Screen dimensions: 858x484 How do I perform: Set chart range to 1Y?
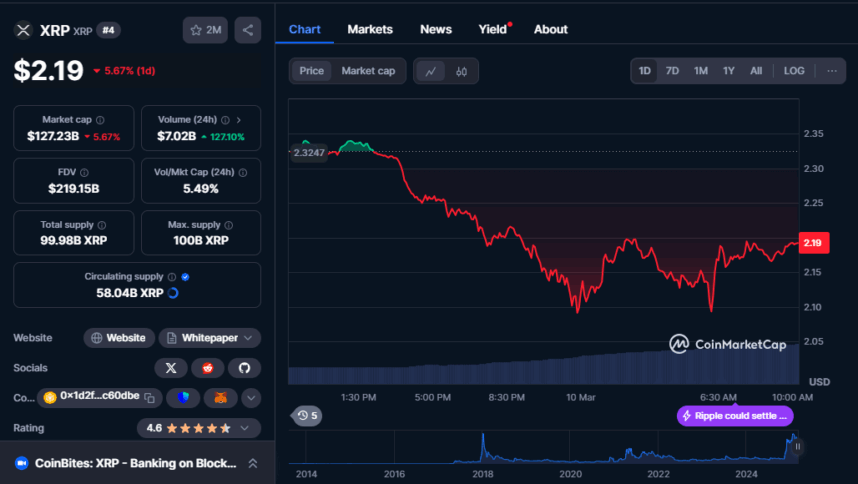pyautogui.click(x=728, y=71)
